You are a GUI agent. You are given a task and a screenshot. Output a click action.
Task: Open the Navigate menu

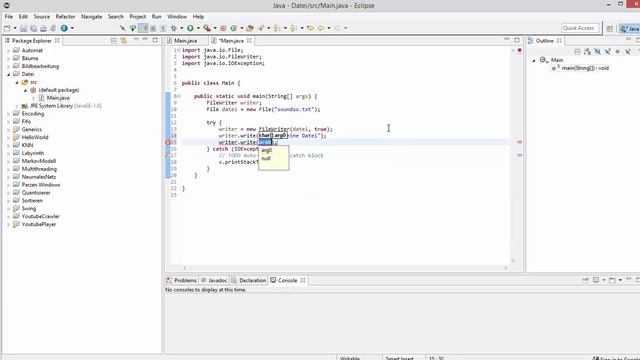point(91,17)
